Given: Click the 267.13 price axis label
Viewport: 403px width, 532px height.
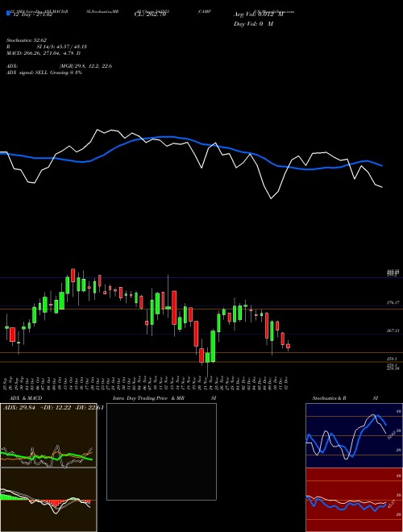Looking at the screenshot, I should pos(393,330).
